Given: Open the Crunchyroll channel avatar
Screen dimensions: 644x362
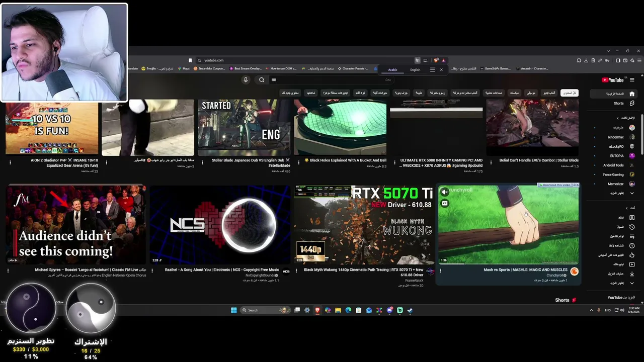Looking at the screenshot, I should 574,271.
